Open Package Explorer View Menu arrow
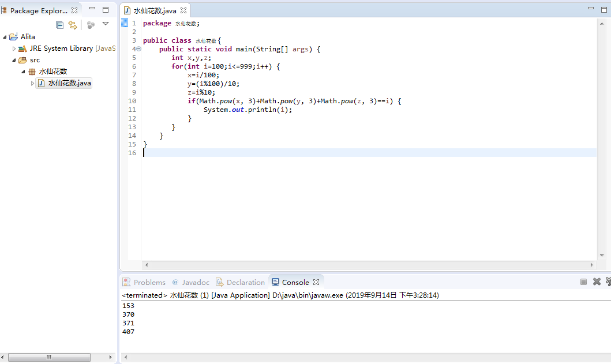 (x=105, y=24)
